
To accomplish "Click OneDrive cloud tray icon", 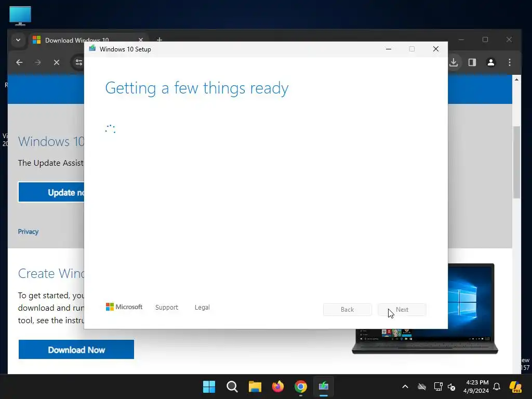I will [422, 387].
